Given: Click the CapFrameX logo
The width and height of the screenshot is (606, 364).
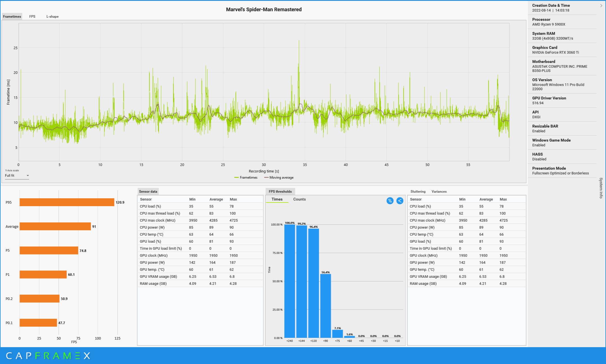Looking at the screenshot, I should tap(48, 356).
